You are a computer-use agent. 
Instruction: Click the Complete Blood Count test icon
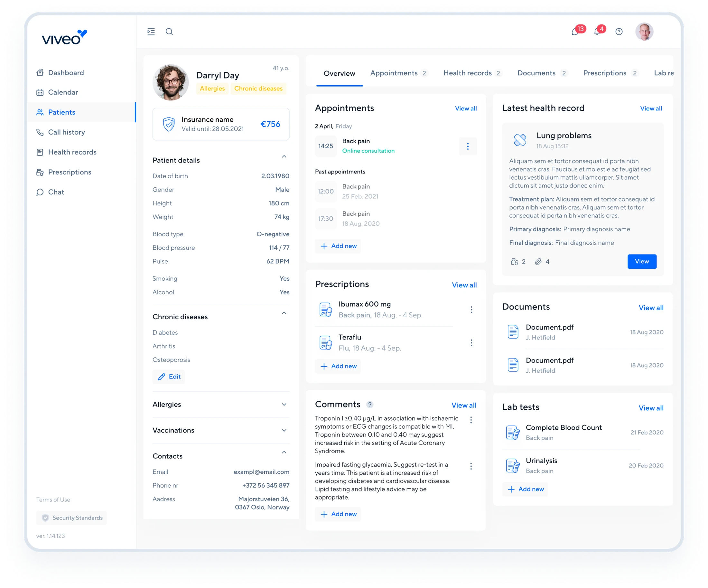513,432
